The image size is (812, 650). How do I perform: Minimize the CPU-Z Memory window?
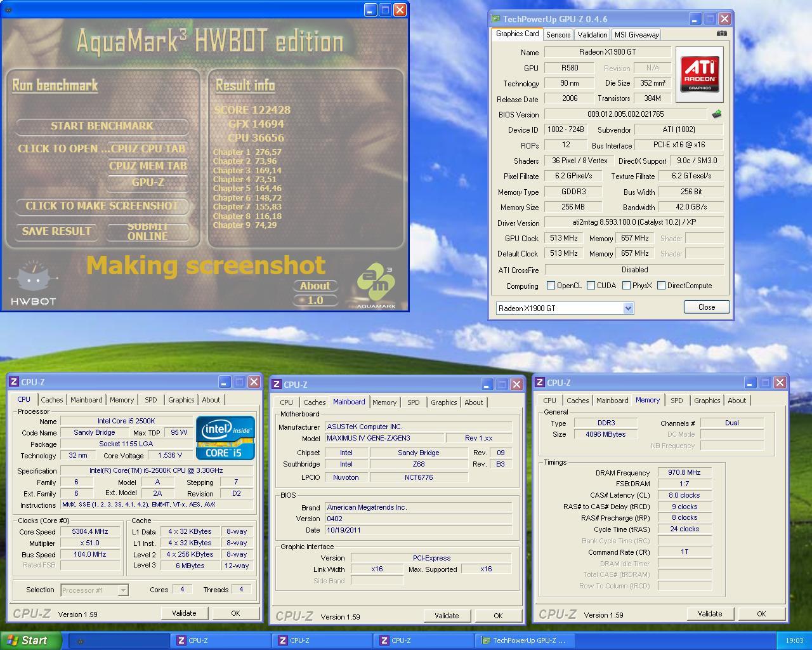750,383
